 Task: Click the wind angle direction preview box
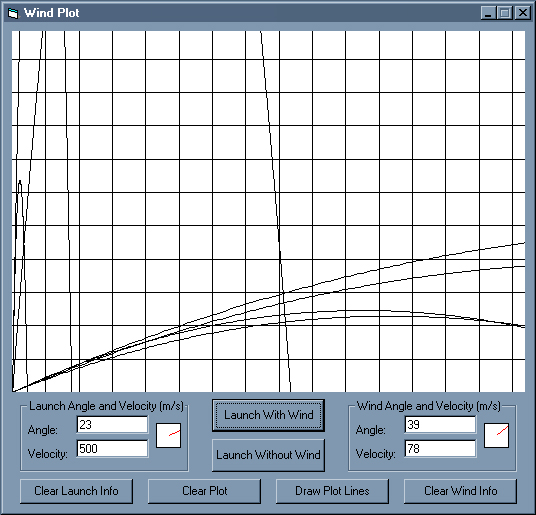(496, 435)
